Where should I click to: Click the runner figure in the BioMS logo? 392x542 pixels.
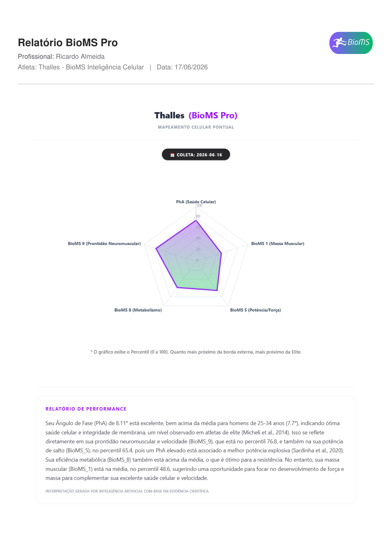coord(339,43)
